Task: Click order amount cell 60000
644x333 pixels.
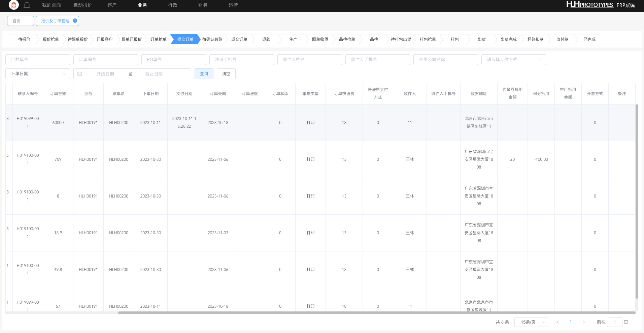Action: [58, 123]
